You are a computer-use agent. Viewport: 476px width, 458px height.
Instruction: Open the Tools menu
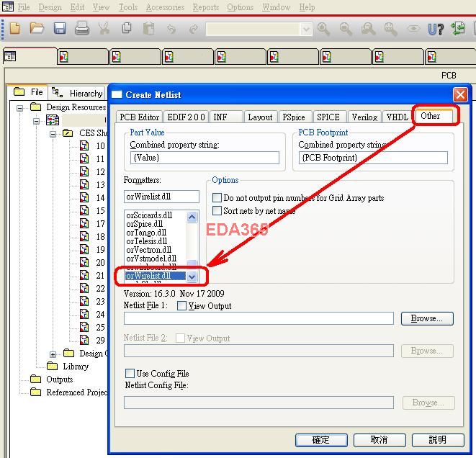(128, 7)
